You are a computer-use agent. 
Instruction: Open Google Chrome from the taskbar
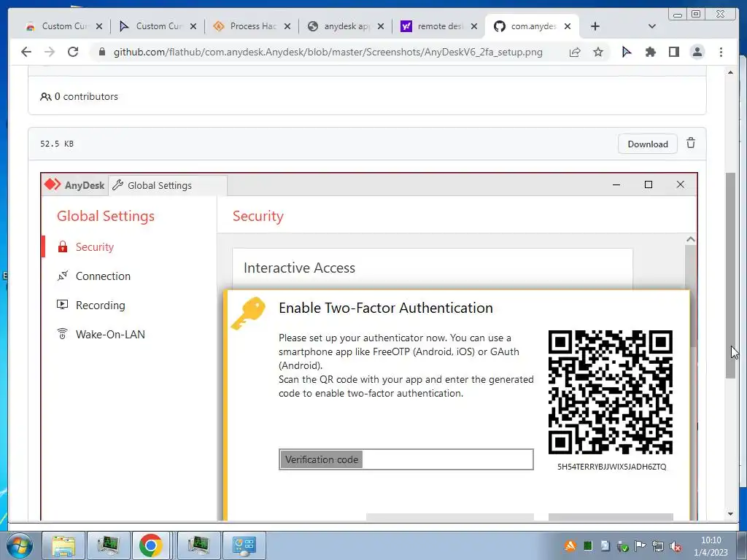pyautogui.click(x=150, y=545)
